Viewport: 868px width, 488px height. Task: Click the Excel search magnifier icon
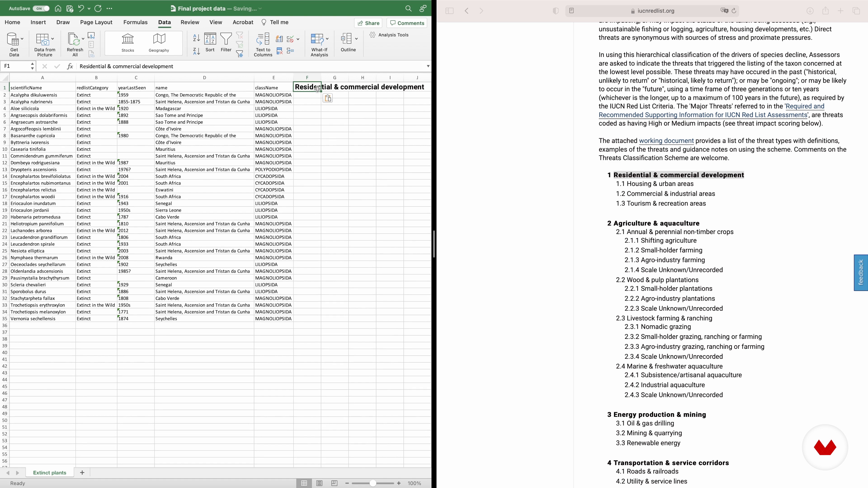coord(408,8)
